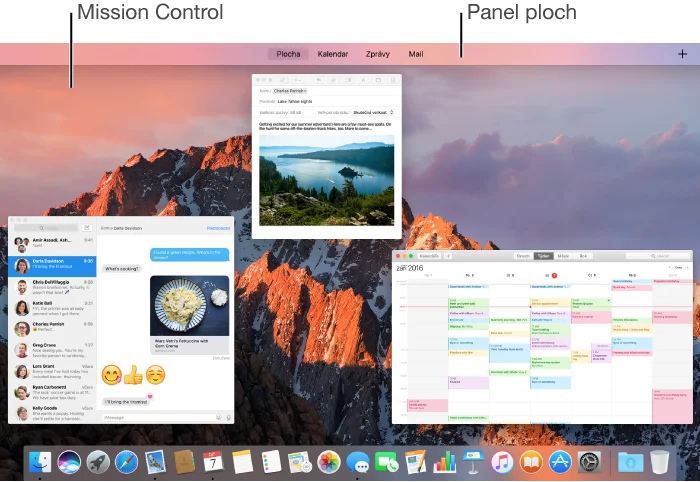This screenshot has height=482, width=700.
Task: Click Podrobnosti link in Messages window
Action: click(217, 228)
